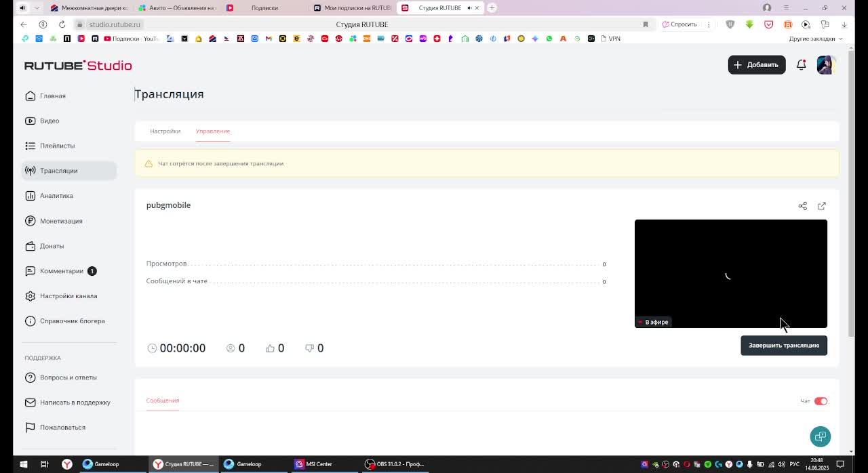Click the bookmark page icon
Viewport: 868px width, 473px height.
click(646, 24)
